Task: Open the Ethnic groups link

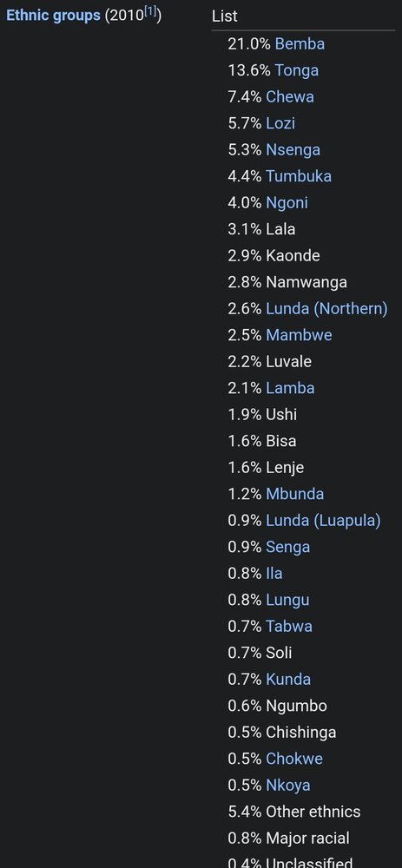Action: point(53,16)
